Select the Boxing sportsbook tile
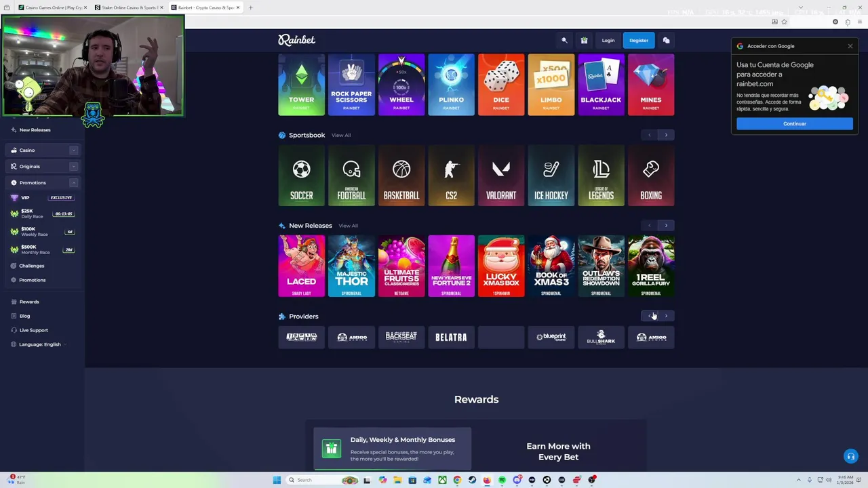868x488 pixels. [x=651, y=175]
